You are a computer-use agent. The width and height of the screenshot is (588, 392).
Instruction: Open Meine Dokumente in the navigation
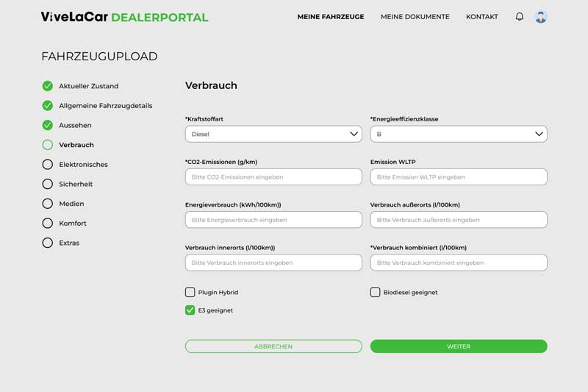415,17
